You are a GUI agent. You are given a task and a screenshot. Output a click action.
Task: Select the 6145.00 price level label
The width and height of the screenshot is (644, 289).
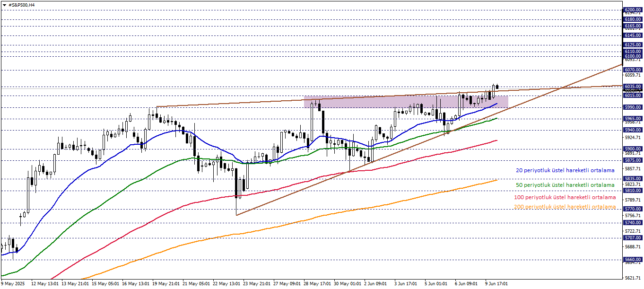(632, 35)
